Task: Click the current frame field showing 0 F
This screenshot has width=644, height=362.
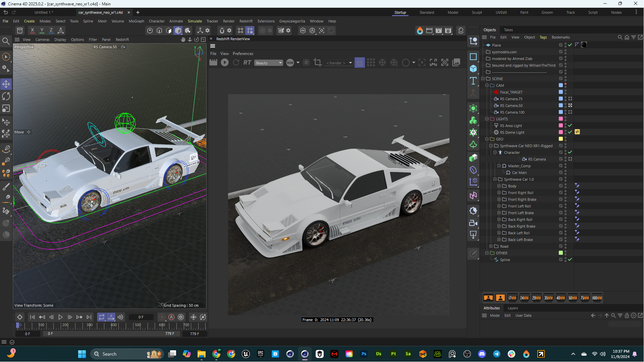Action: point(141,317)
